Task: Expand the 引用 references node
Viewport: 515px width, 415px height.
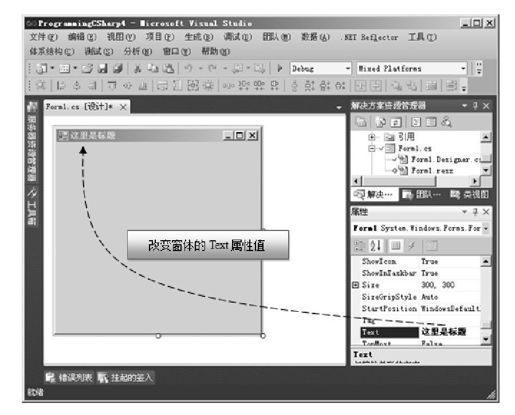Action: 372,137
